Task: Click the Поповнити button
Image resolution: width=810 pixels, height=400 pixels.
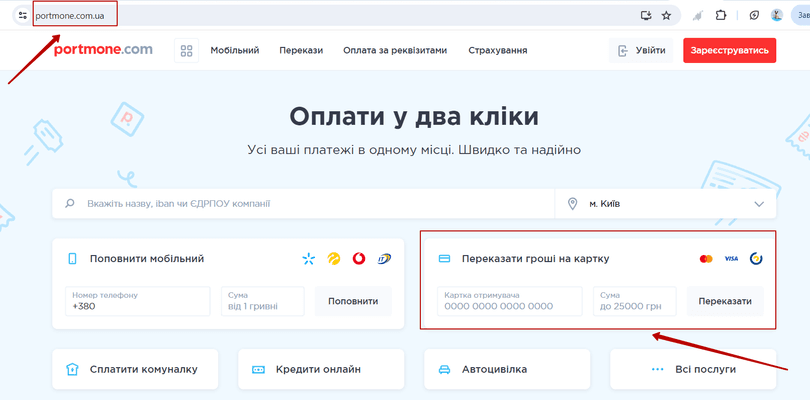Action: 353,301
